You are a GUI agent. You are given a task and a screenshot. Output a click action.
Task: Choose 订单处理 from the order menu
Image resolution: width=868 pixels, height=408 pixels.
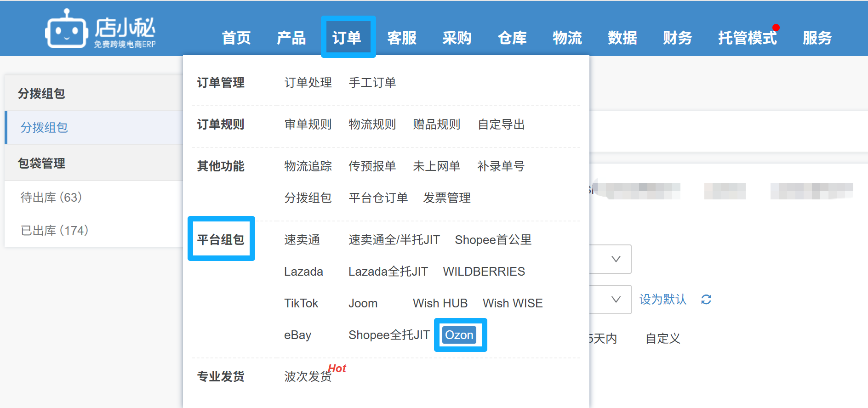click(308, 82)
